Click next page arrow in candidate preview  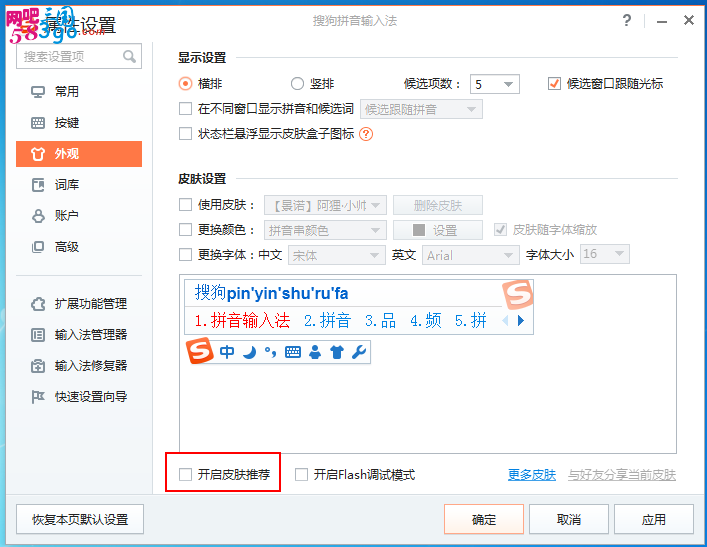tap(521, 321)
